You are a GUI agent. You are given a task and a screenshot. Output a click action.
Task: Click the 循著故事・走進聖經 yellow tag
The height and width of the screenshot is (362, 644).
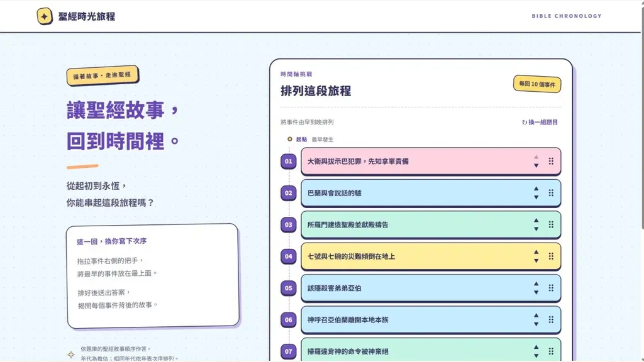point(103,75)
